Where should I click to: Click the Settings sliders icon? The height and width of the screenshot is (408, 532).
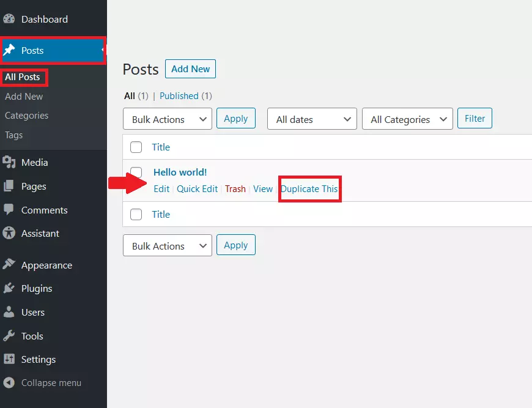tap(9, 359)
